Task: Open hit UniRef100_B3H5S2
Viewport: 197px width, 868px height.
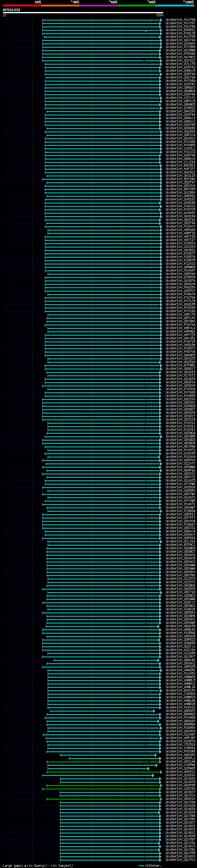Action: (x=180, y=30)
